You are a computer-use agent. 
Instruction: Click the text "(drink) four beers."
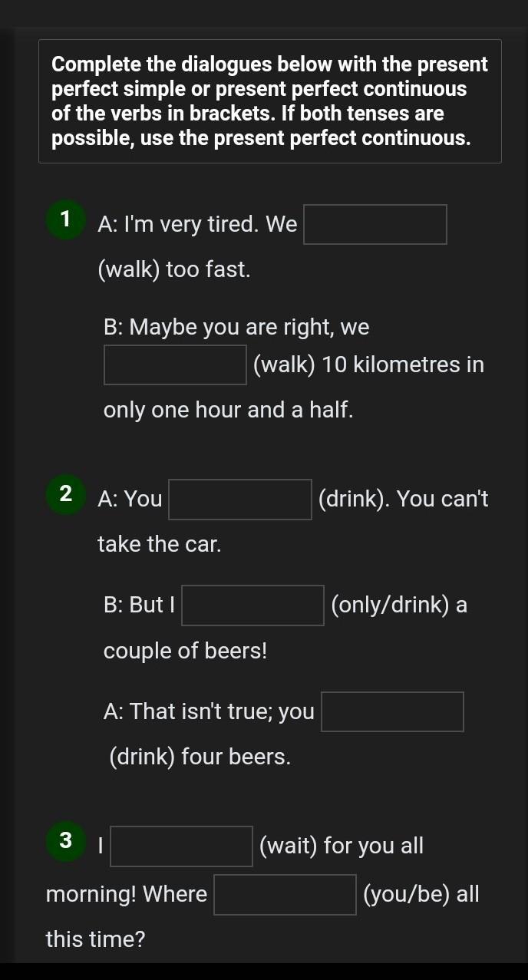[x=200, y=757]
